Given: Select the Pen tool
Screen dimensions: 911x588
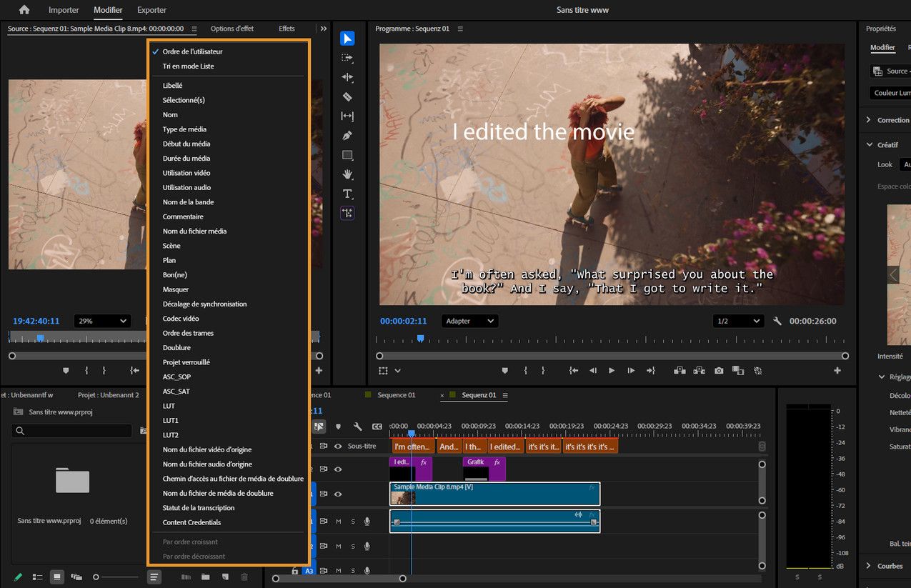Looking at the screenshot, I should (347, 136).
